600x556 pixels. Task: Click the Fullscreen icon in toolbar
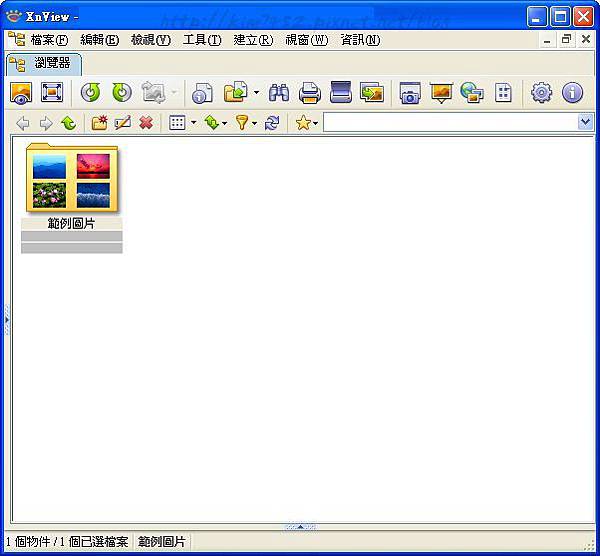pos(52,93)
